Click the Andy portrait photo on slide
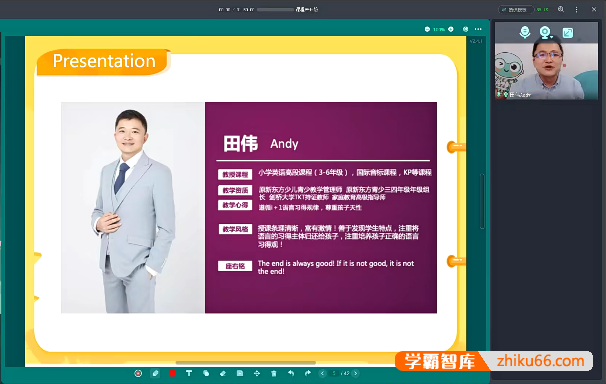606x384 pixels. 133,207
